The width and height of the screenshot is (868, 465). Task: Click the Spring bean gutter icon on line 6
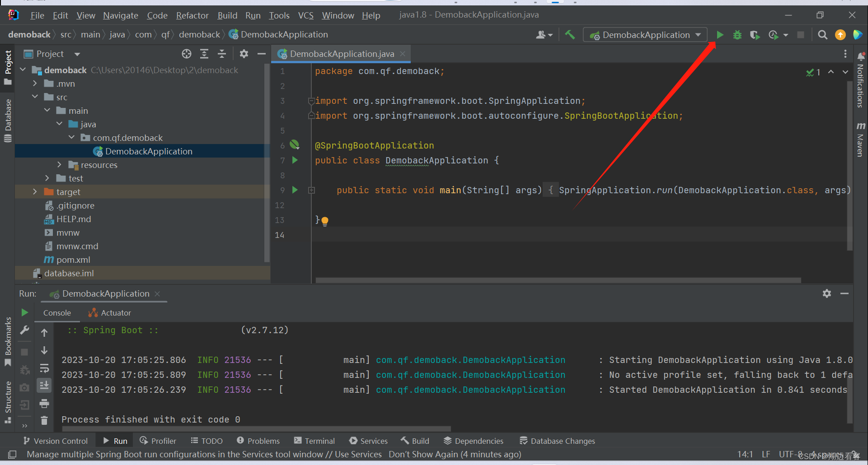pyautogui.click(x=295, y=144)
